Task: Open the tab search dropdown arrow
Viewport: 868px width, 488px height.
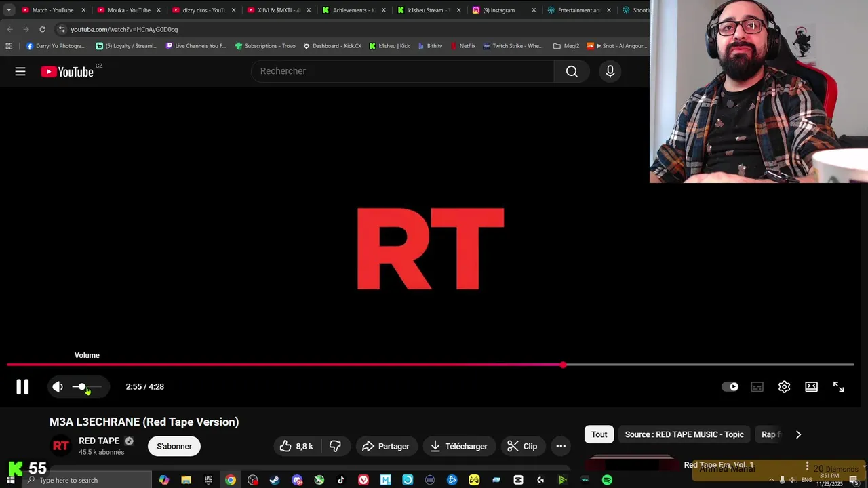Action: (x=9, y=10)
